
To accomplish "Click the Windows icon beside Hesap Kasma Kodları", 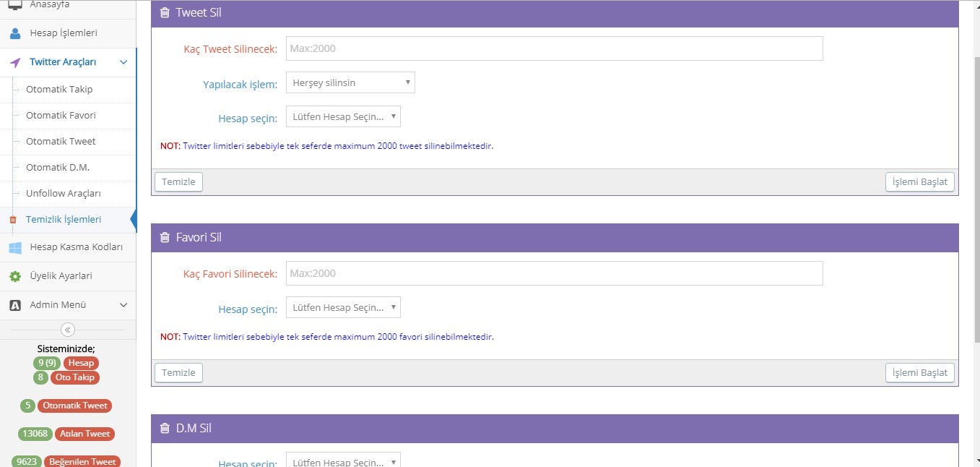I will point(15,247).
